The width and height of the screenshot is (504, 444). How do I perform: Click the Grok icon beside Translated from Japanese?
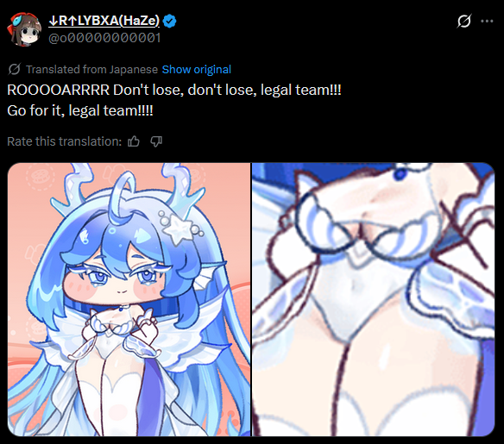pyautogui.click(x=15, y=69)
